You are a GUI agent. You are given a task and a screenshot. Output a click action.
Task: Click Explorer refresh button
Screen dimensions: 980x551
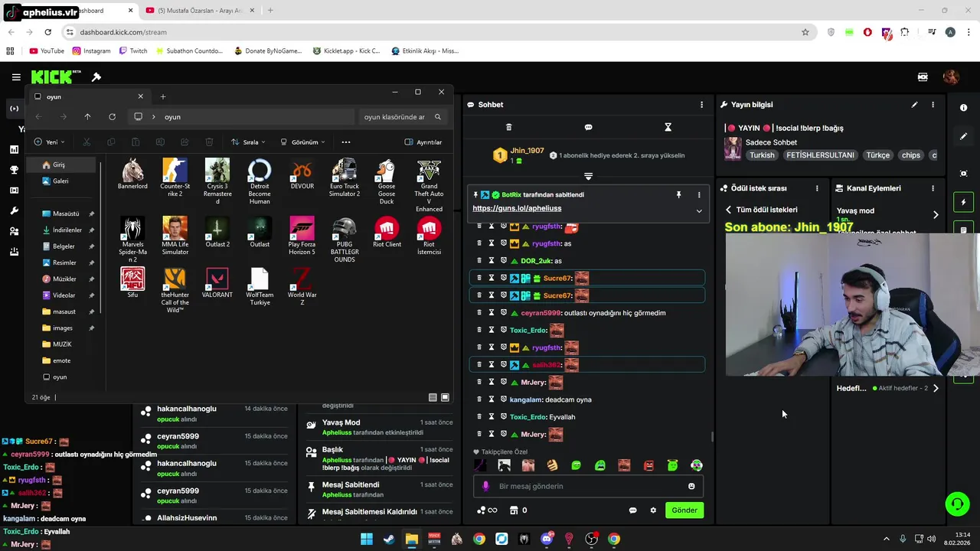[x=112, y=117]
